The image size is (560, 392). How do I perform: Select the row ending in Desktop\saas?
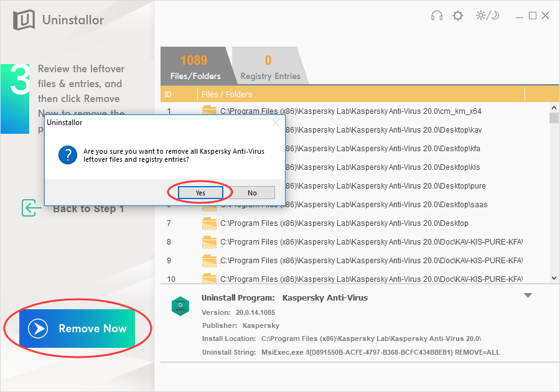coord(386,205)
